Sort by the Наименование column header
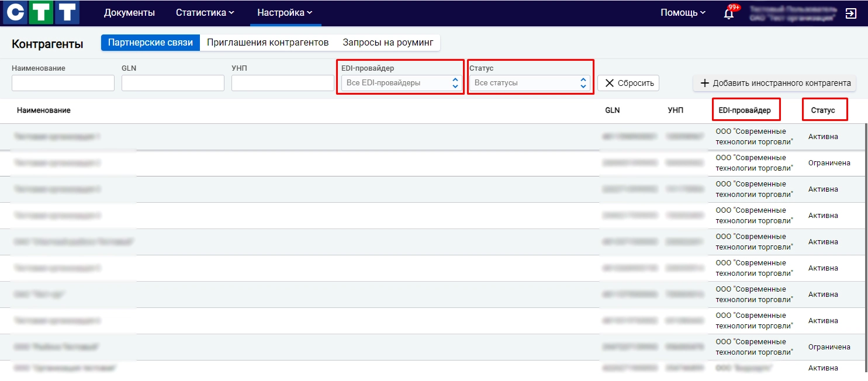 click(44, 110)
